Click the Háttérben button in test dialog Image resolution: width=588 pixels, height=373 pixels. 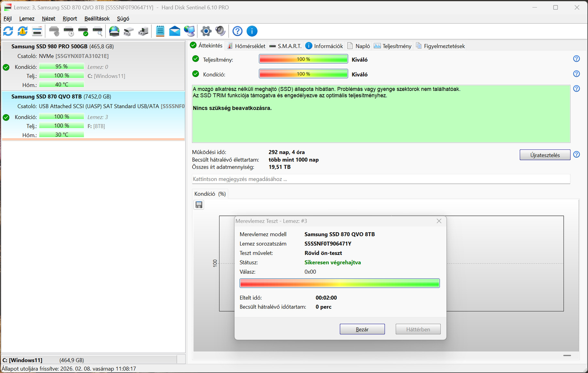coord(418,329)
